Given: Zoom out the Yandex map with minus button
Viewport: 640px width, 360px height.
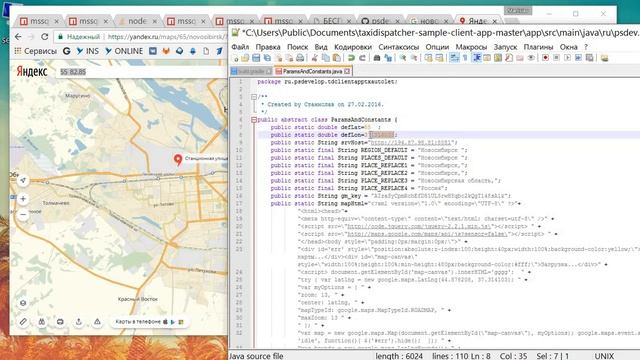Looking at the screenshot, I should click(23, 214).
